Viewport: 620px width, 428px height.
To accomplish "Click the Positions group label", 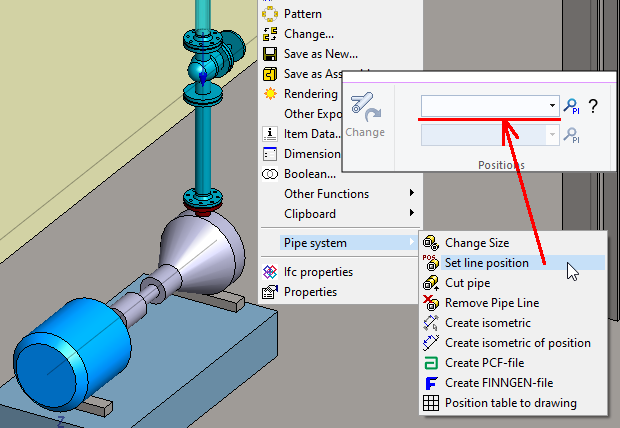I will [501, 165].
